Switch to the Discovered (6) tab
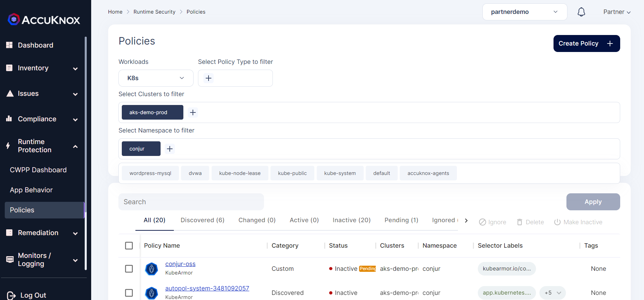Image resolution: width=644 pixels, height=300 pixels. [202, 220]
